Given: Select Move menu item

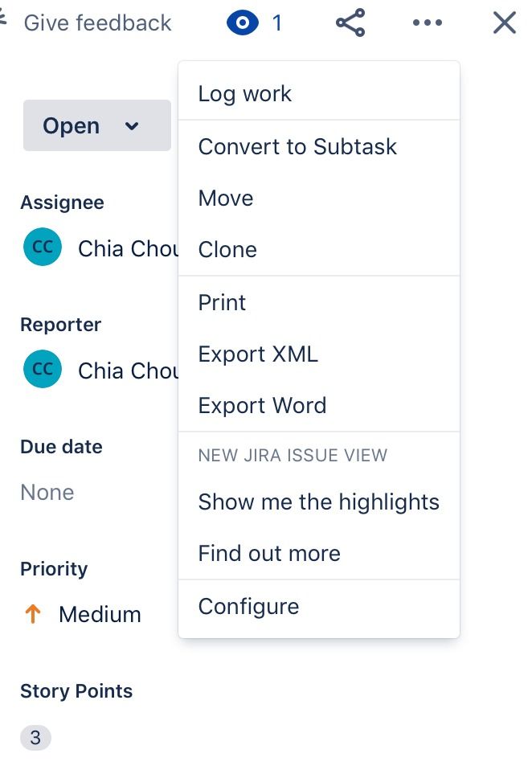Looking at the screenshot, I should point(226,198).
